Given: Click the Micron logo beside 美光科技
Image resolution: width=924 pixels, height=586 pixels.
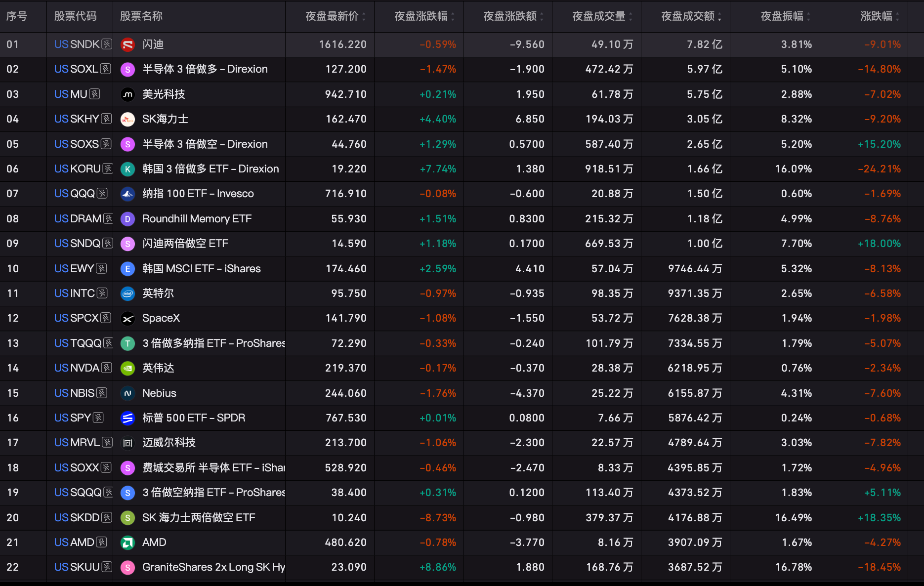Looking at the screenshot, I should pos(128,94).
